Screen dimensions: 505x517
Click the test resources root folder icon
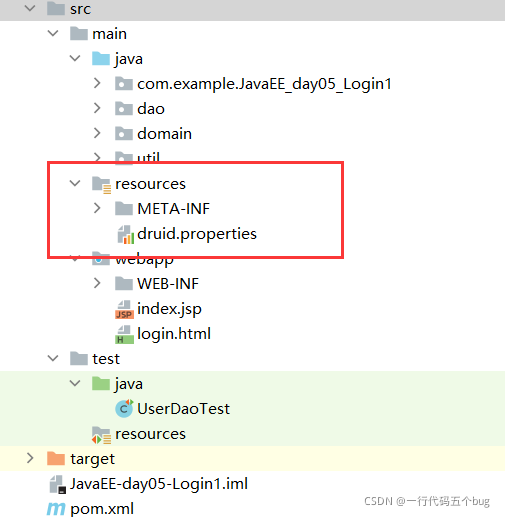[x=101, y=435]
